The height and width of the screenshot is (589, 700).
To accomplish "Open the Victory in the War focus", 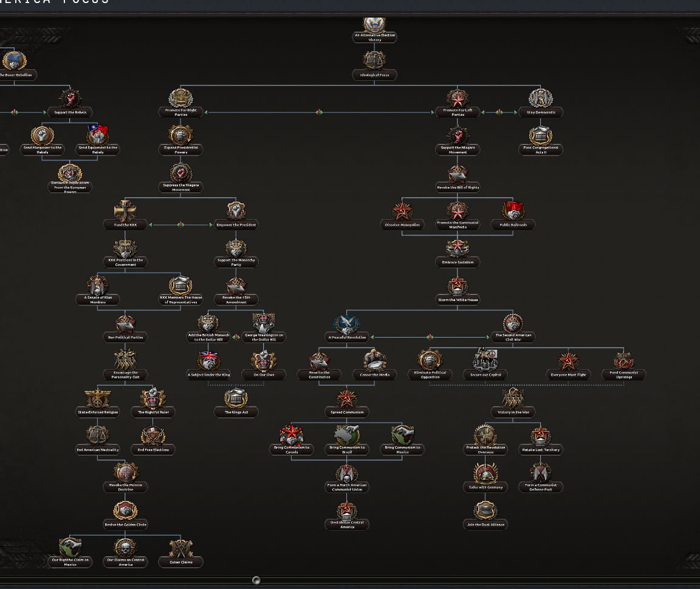I will 513,403.
